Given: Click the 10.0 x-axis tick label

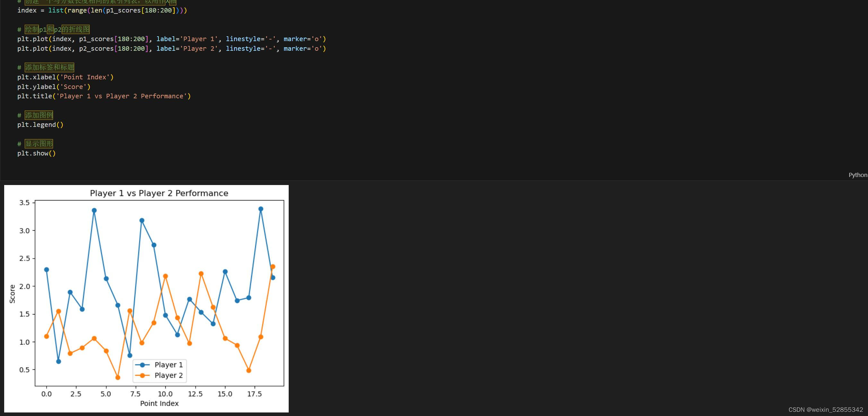Looking at the screenshot, I should point(165,394).
